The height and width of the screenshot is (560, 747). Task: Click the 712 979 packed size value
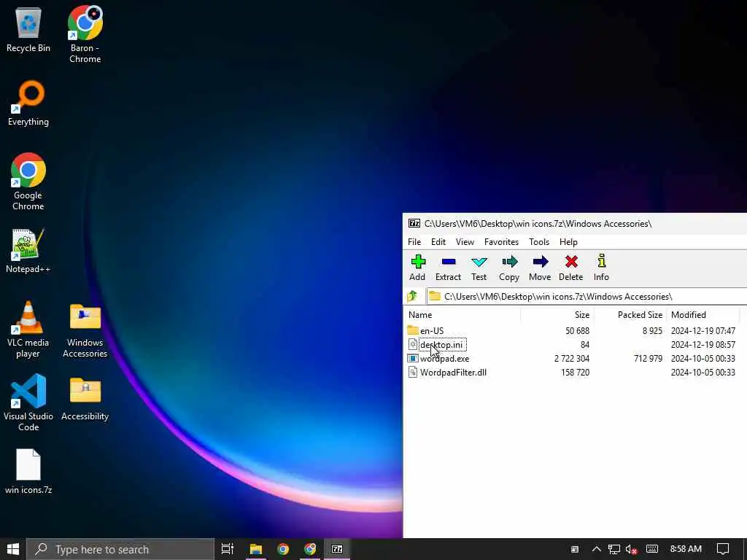click(x=648, y=358)
